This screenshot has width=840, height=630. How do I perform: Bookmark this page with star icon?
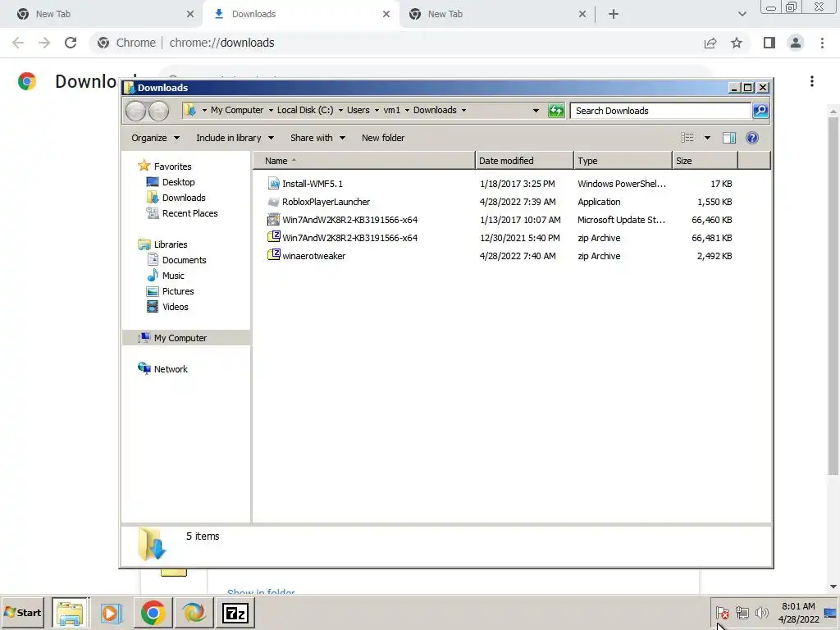pyautogui.click(x=737, y=43)
